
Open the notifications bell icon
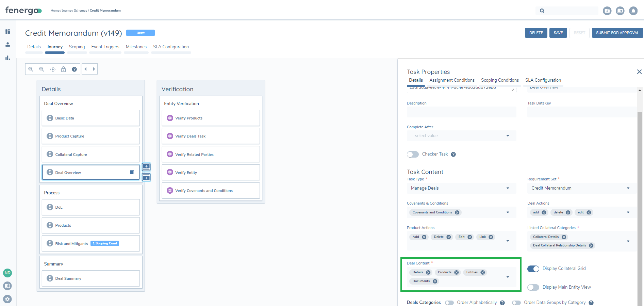click(633, 11)
